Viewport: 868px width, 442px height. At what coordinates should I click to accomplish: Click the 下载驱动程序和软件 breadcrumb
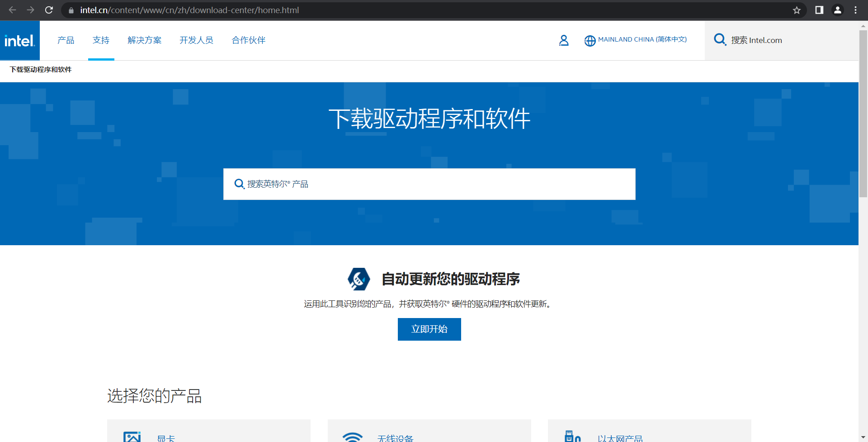[41, 70]
